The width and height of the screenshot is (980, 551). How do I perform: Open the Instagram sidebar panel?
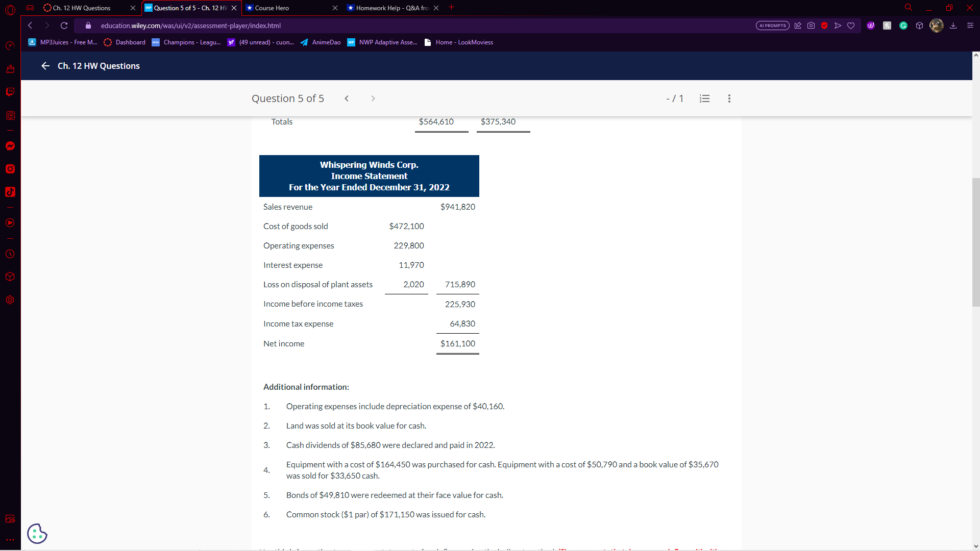point(10,169)
